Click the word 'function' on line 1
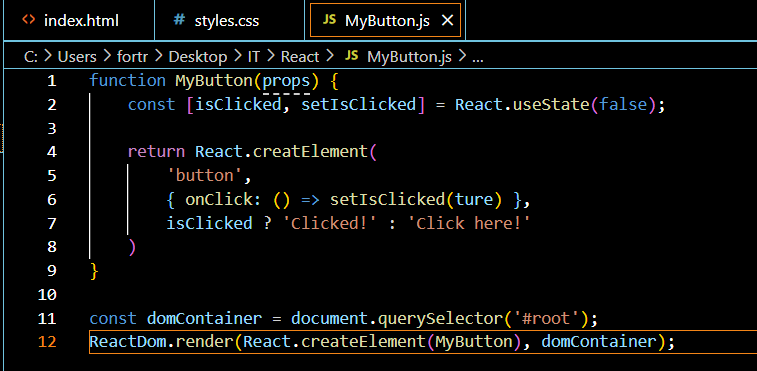The width and height of the screenshot is (757, 371). tap(127, 81)
